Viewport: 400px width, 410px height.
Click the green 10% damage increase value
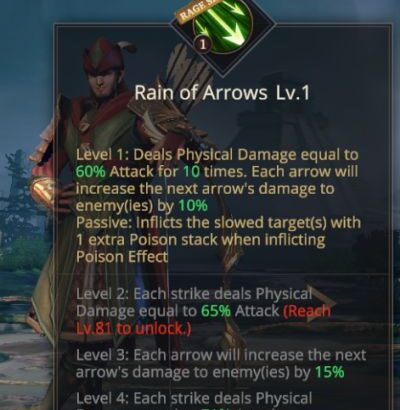(x=193, y=206)
